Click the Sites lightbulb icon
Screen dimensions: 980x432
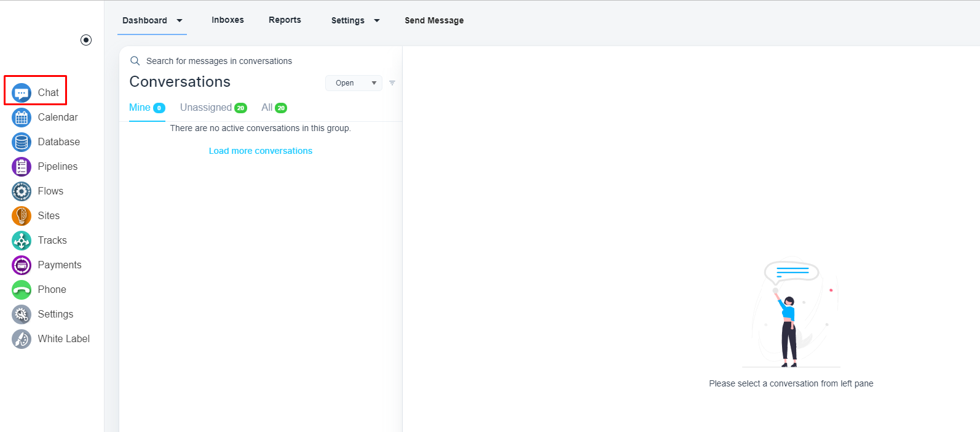[x=22, y=216]
